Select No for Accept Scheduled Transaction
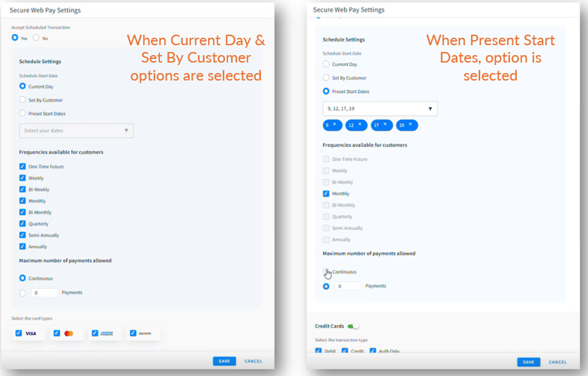Viewport: 588px width, 376px height. (36, 37)
